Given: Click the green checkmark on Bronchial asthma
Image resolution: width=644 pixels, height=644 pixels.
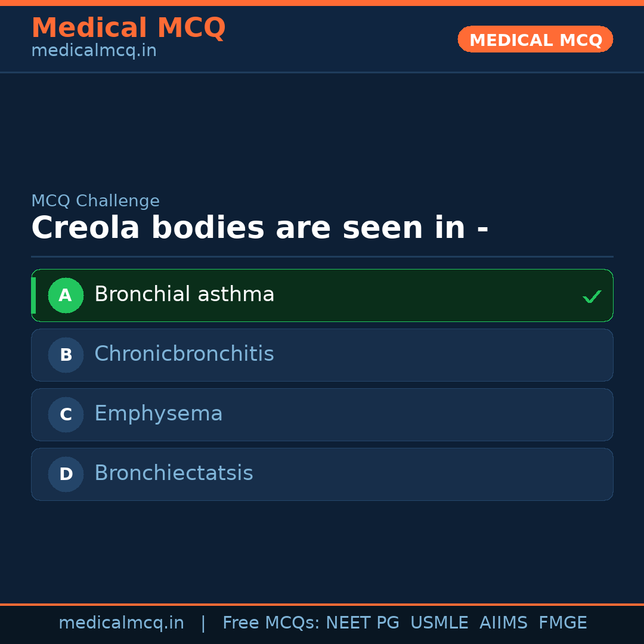Looking at the screenshot, I should point(592,296).
